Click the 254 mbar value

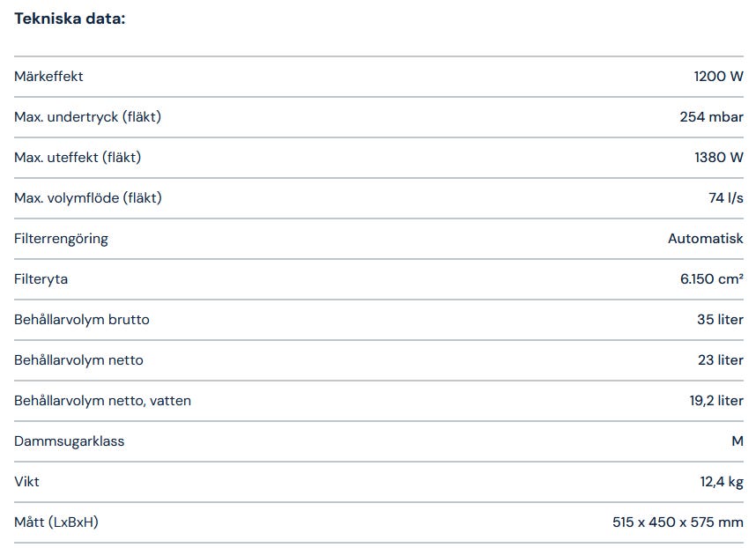click(x=711, y=117)
